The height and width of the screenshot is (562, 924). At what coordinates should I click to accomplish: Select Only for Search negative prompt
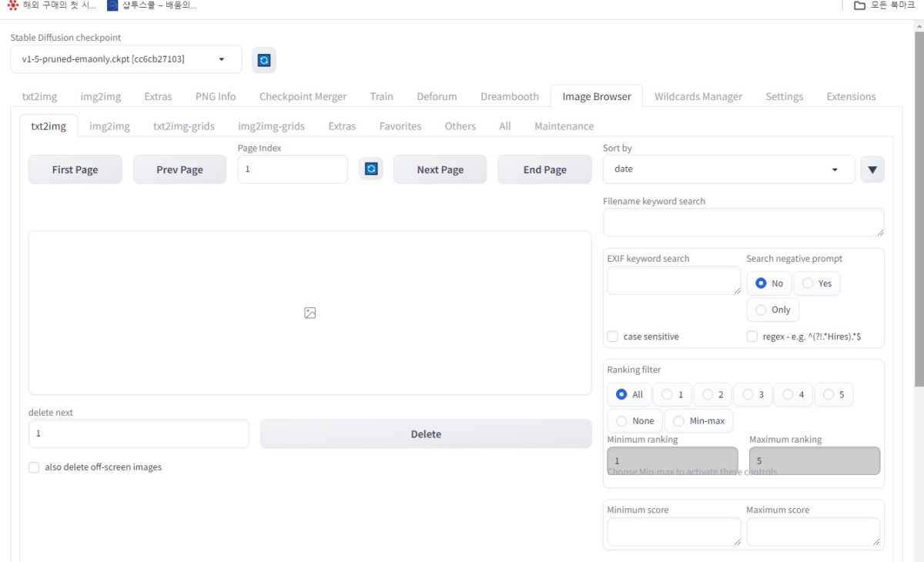pos(773,309)
